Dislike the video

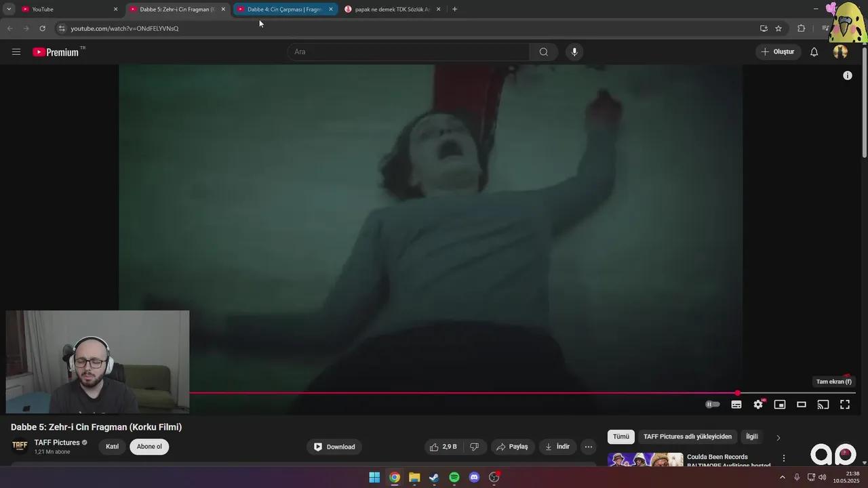(x=475, y=447)
